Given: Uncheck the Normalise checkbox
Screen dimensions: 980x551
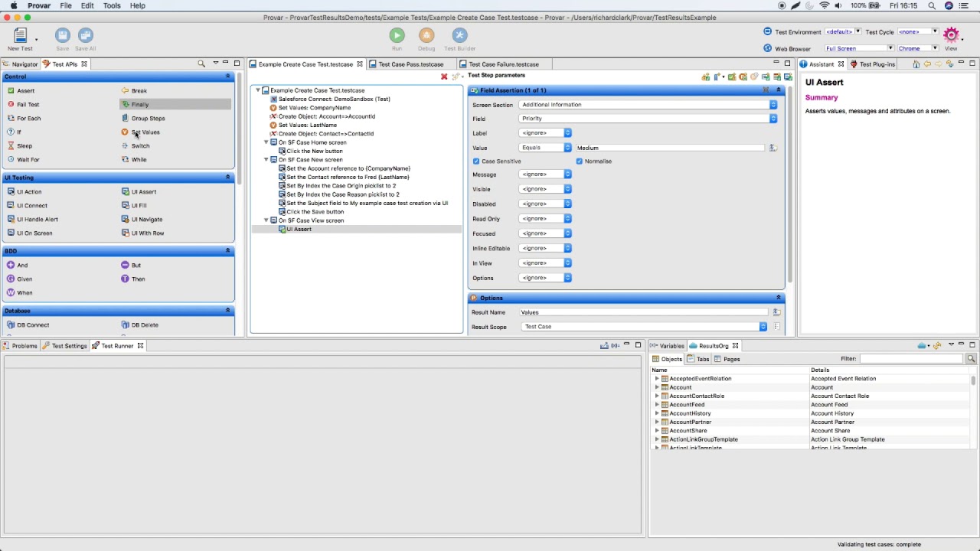Looking at the screenshot, I should (580, 161).
